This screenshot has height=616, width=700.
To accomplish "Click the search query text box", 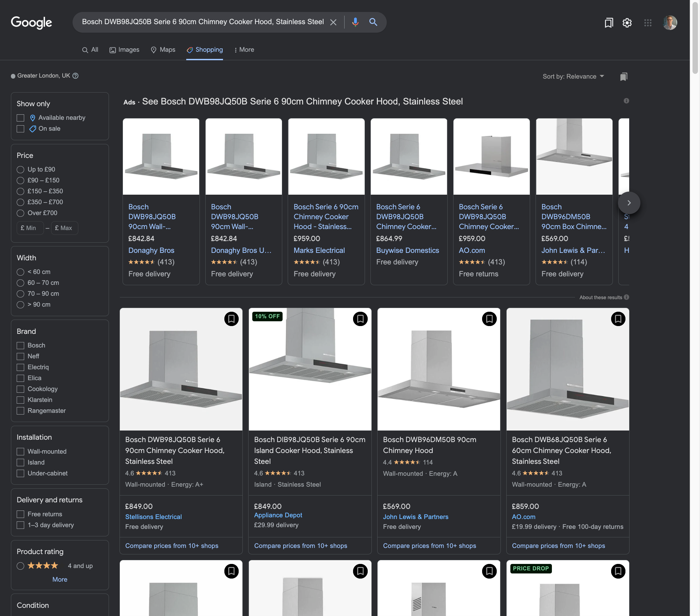I will coord(202,22).
